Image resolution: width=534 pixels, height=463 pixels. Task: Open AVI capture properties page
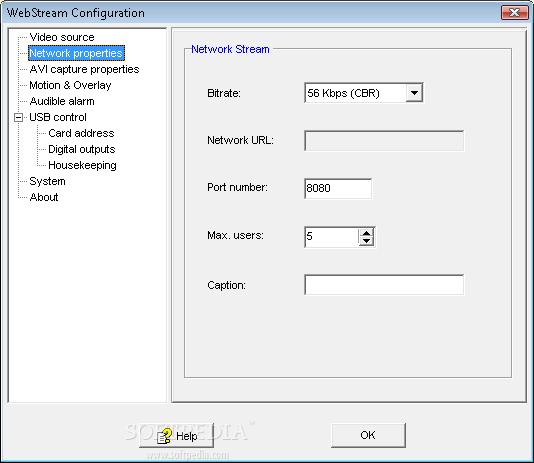[x=84, y=69]
